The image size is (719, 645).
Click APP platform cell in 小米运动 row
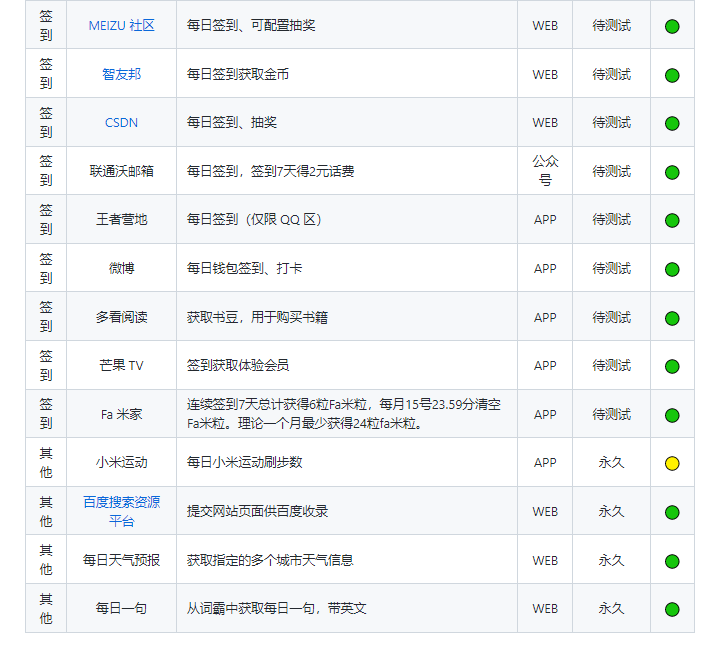pyautogui.click(x=545, y=463)
